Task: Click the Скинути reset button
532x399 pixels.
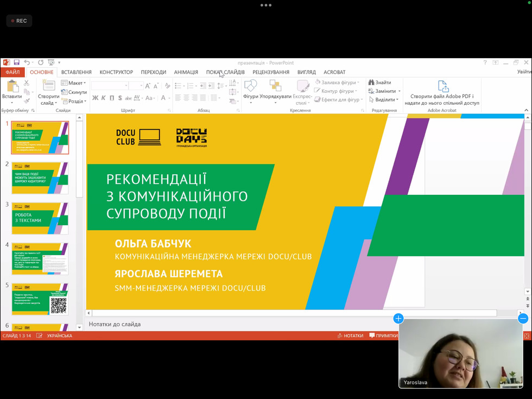Action: pos(74,92)
